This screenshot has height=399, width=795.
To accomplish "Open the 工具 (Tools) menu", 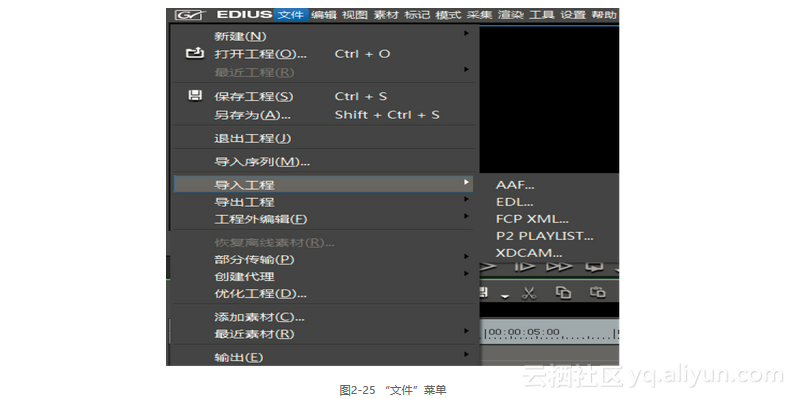I will (541, 15).
